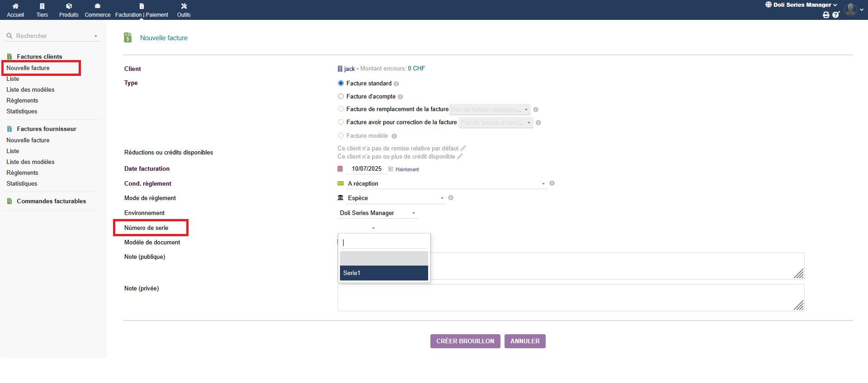
Task: Open Facturation | Paiement top menu
Action: click(142, 10)
